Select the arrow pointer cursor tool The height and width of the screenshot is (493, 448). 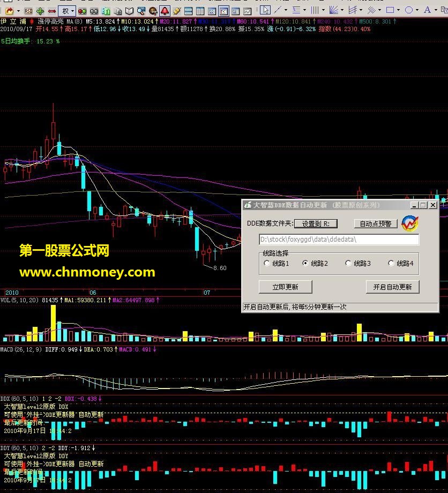click(265, 10)
